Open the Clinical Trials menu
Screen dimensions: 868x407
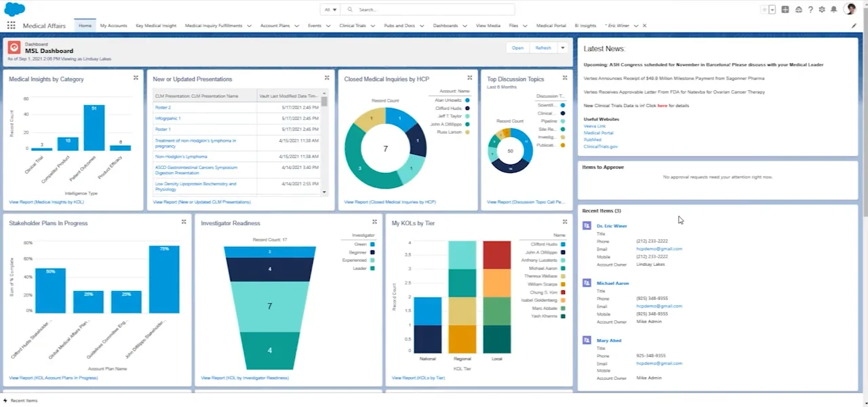pyautogui.click(x=355, y=25)
